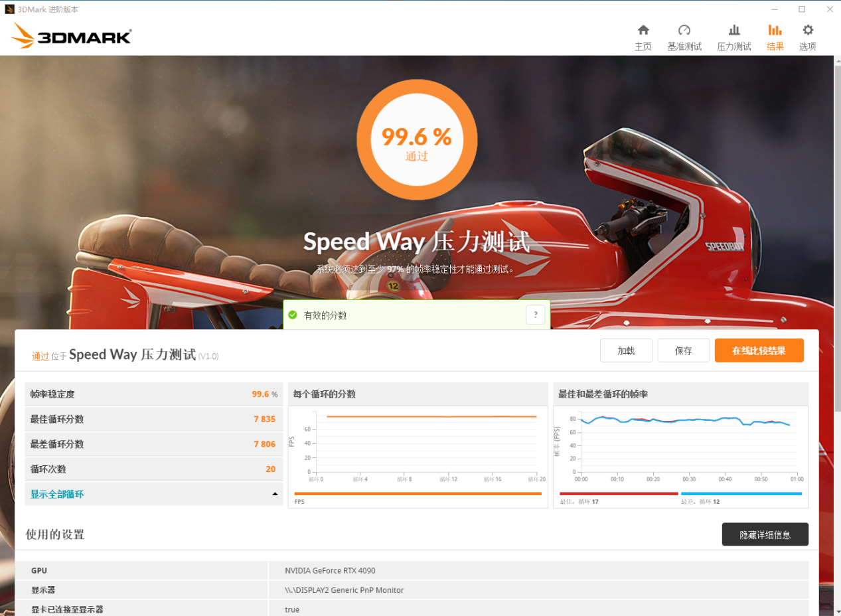The image size is (841, 616).
Task: Open Options (选项) gear
Action: pos(808,38)
